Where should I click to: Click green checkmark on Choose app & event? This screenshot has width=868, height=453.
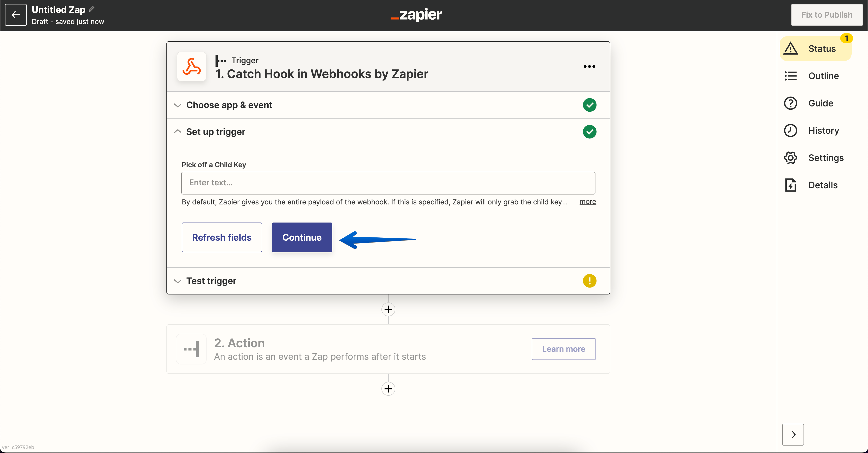(x=589, y=105)
